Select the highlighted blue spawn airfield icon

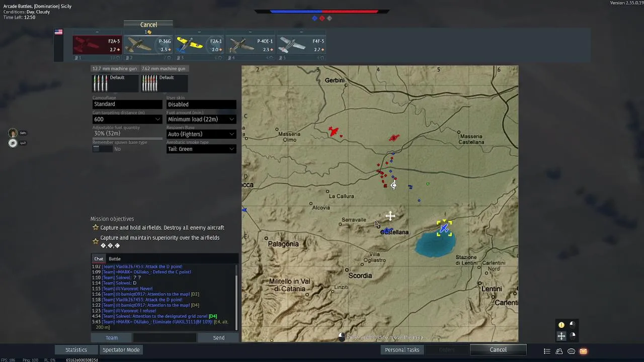tap(444, 229)
